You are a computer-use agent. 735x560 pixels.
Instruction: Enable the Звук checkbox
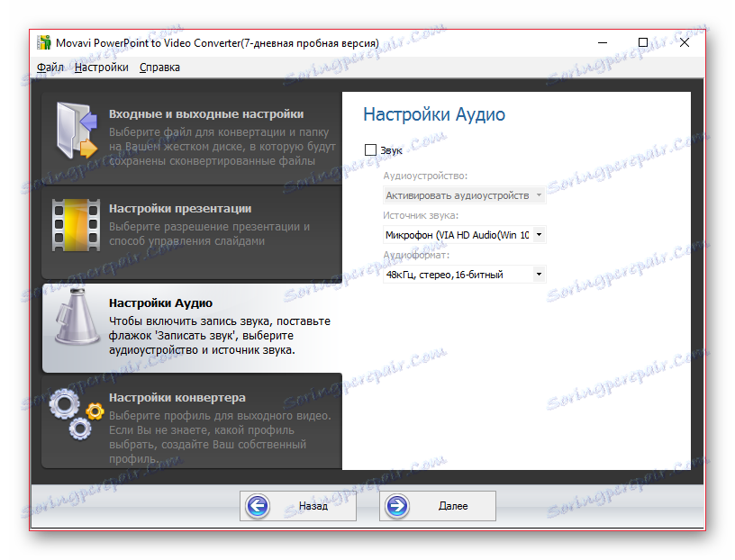[x=370, y=150]
